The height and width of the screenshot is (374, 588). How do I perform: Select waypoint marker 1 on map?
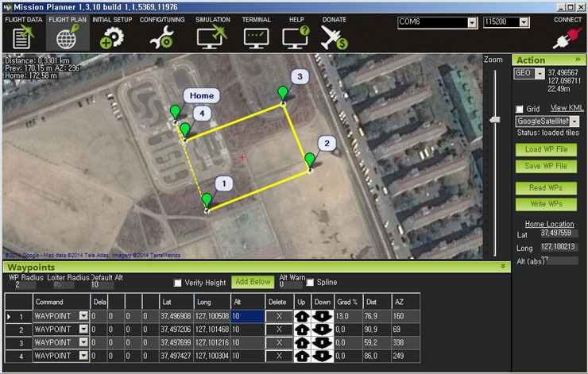207,200
